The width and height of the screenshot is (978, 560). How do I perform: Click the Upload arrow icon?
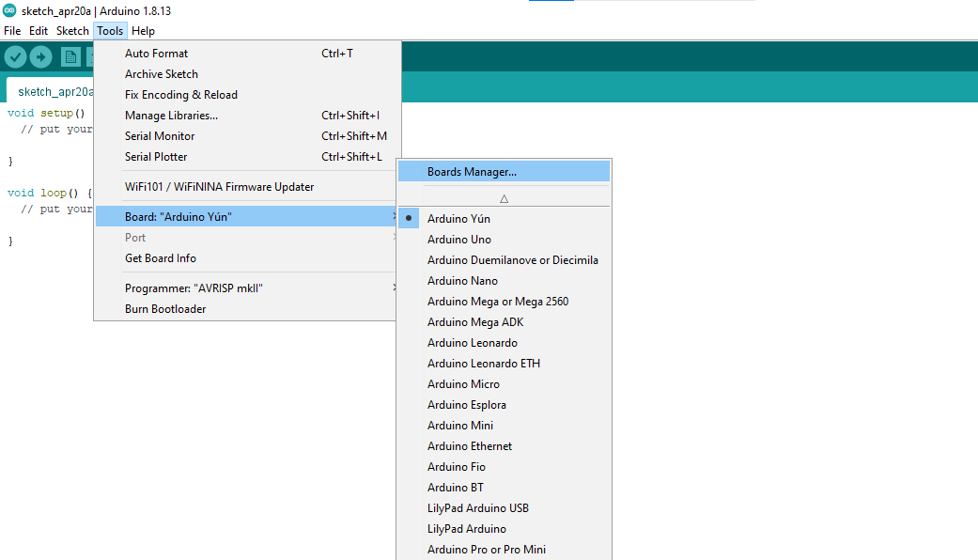(40, 56)
